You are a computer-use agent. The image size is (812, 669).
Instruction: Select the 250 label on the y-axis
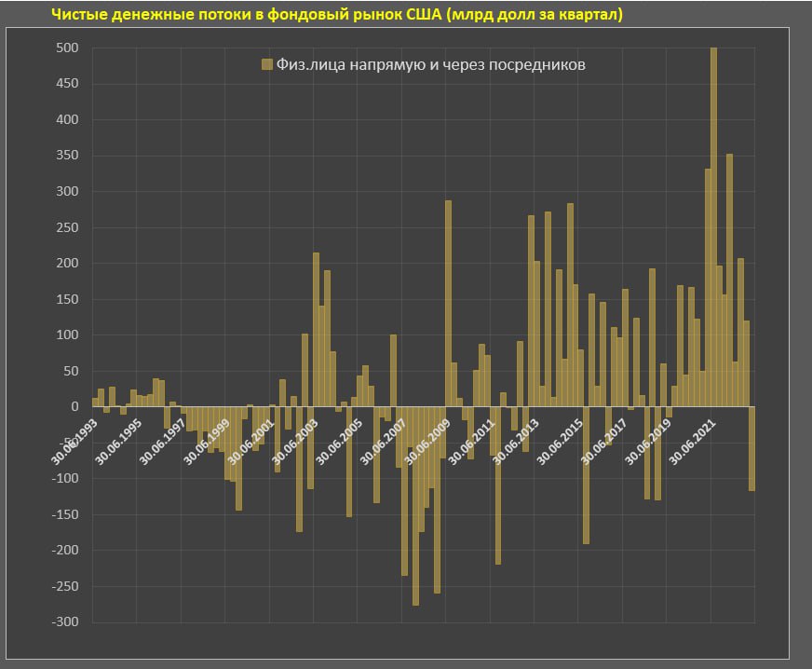(x=67, y=227)
